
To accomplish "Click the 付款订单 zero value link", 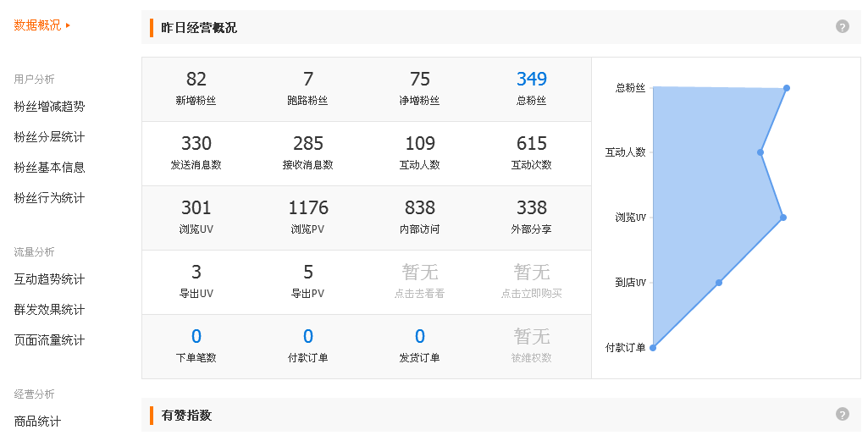I will pos(308,337).
